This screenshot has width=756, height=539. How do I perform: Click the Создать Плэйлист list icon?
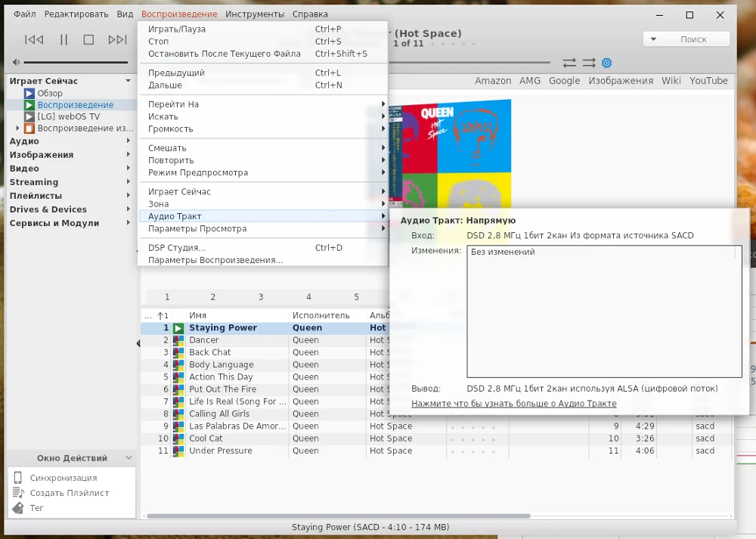click(18, 493)
